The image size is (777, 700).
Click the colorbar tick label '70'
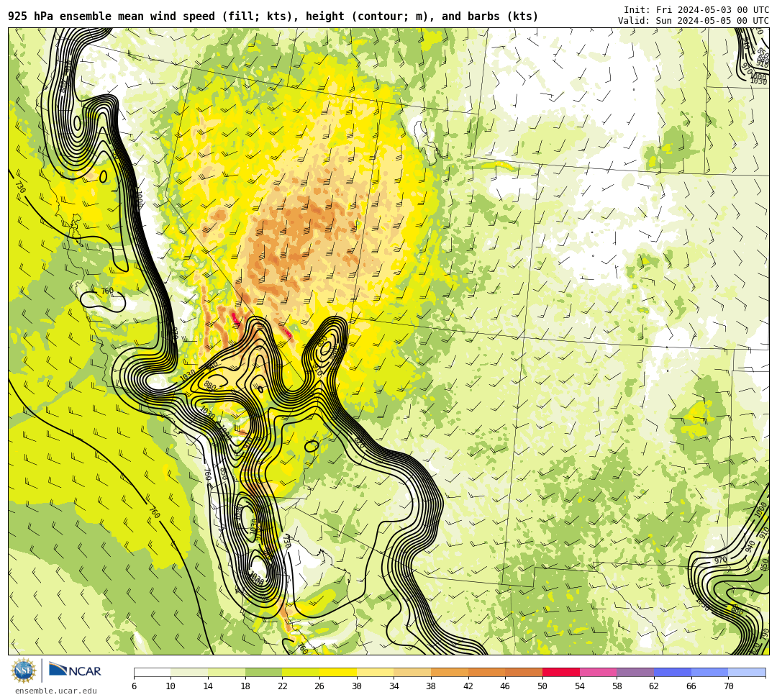(728, 686)
